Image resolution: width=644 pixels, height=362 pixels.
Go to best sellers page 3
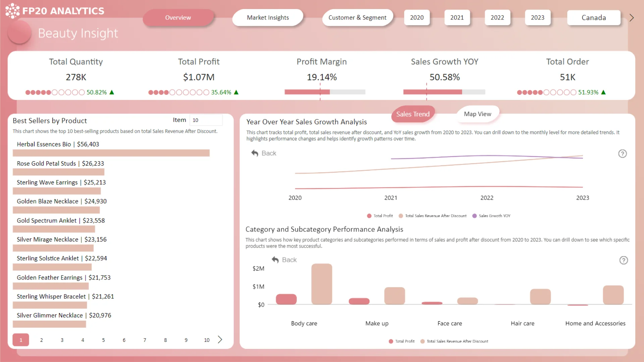point(62,340)
